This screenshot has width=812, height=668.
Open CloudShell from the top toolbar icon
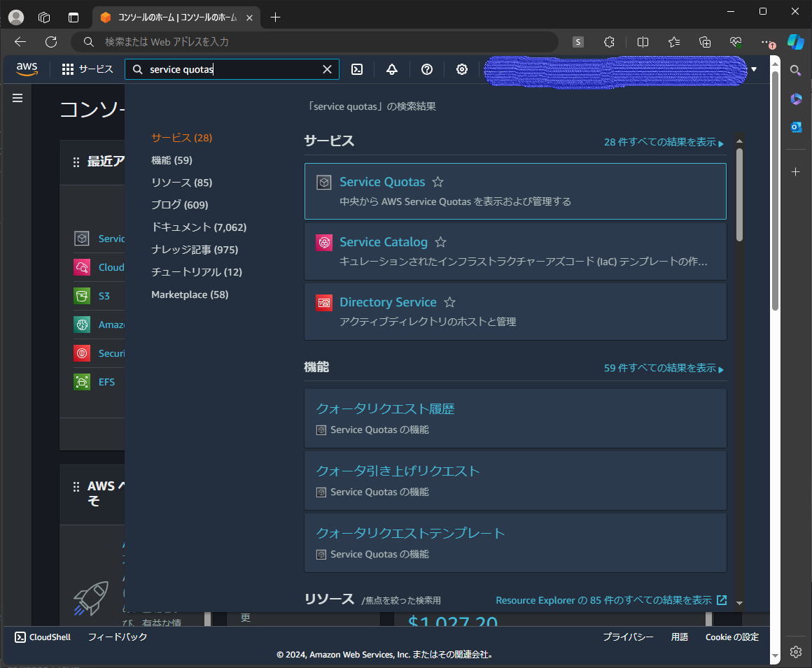coord(357,69)
